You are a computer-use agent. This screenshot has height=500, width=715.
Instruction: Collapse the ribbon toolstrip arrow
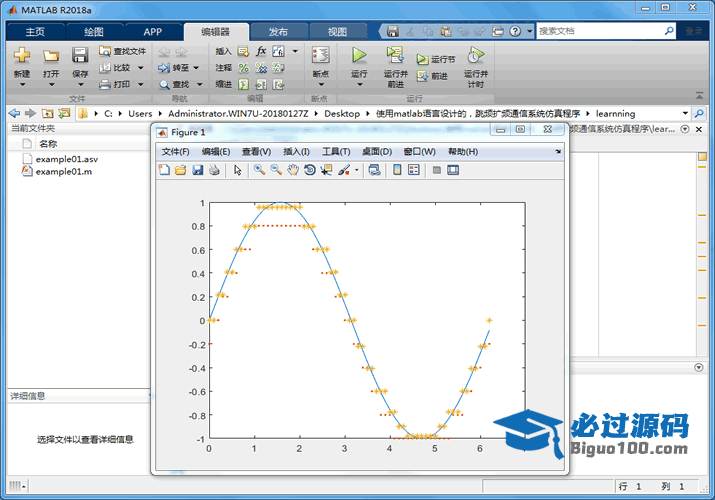[699, 95]
